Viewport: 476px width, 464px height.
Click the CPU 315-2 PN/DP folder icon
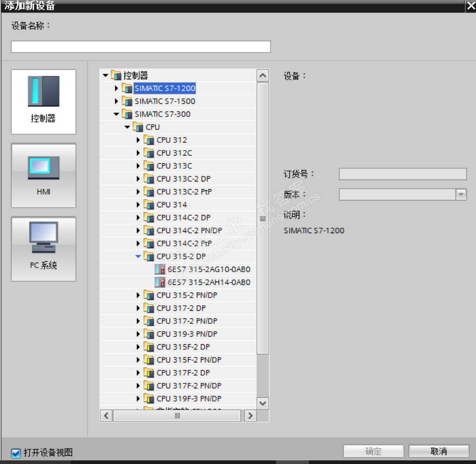click(x=149, y=295)
